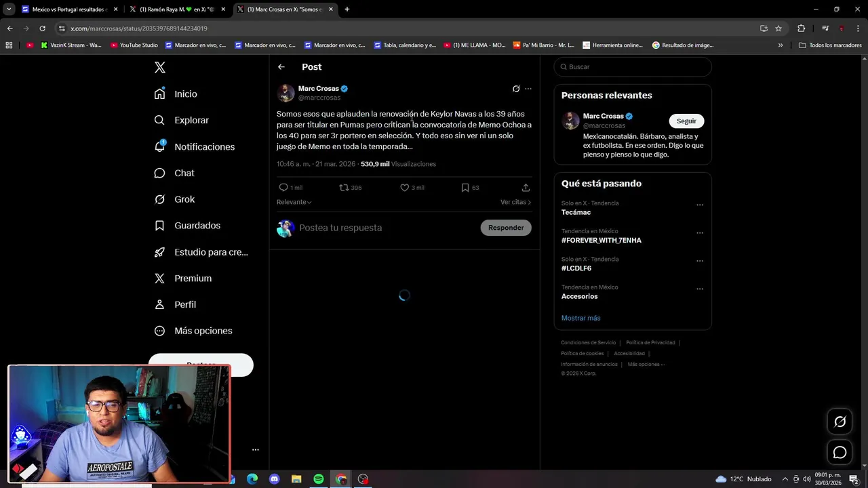This screenshot has width=868, height=488.
Task: Open Todos los marcadores folder
Action: click(830, 45)
